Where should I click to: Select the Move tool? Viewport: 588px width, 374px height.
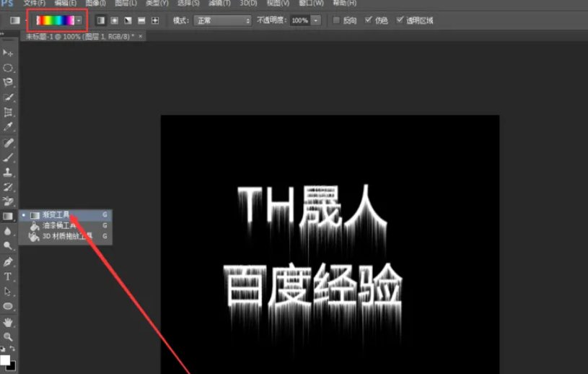pyautogui.click(x=7, y=53)
